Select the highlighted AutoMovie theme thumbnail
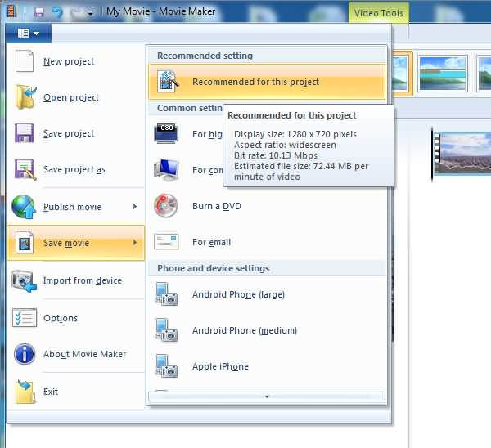 tap(401, 74)
